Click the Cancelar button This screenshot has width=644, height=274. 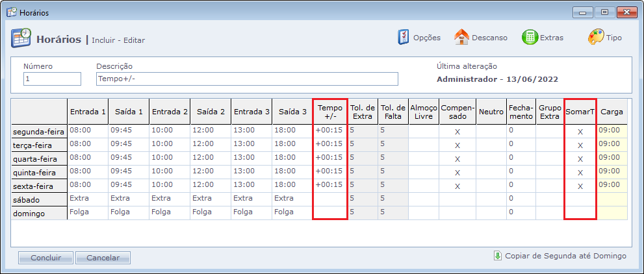pyautogui.click(x=103, y=258)
